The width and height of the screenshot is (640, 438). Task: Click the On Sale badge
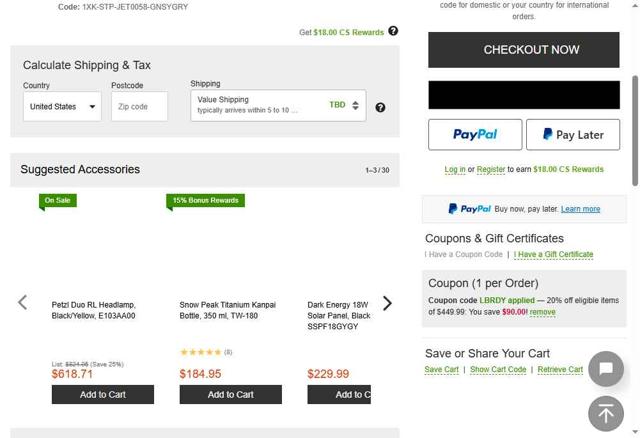tap(58, 200)
